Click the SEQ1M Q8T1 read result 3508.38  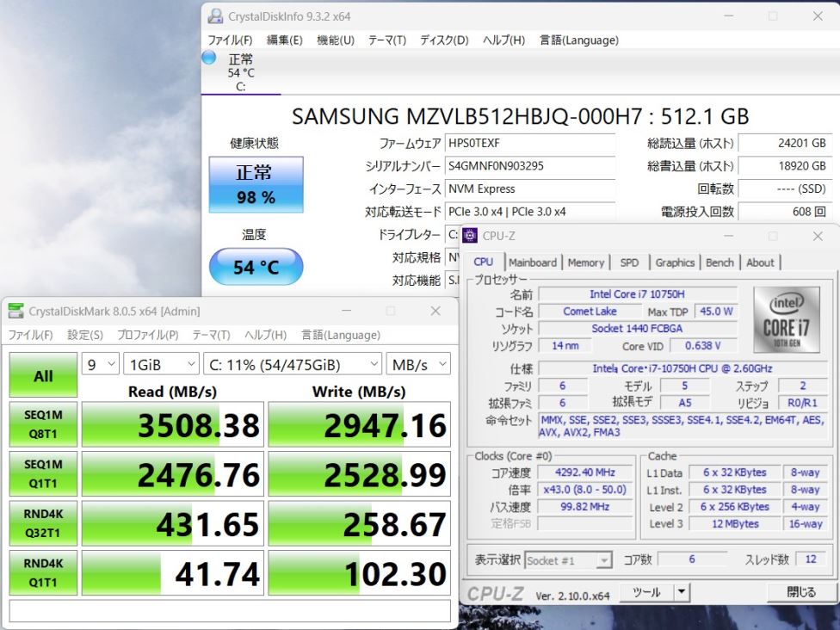(172, 424)
